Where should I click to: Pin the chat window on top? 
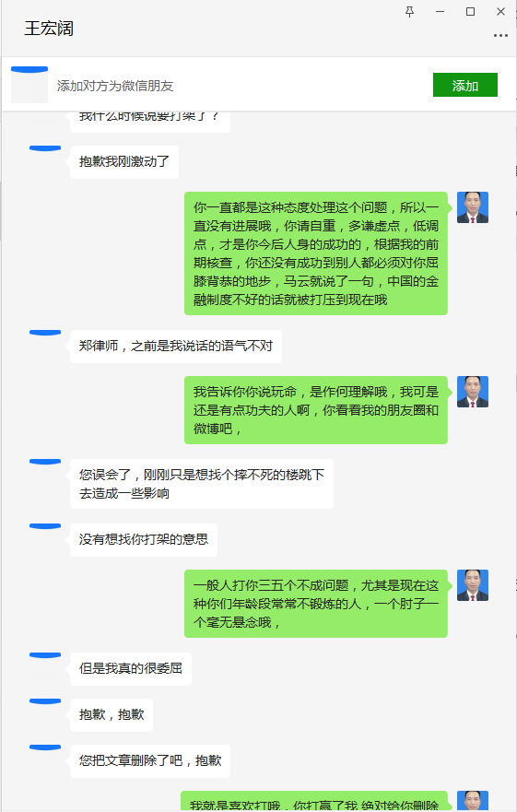click(409, 11)
